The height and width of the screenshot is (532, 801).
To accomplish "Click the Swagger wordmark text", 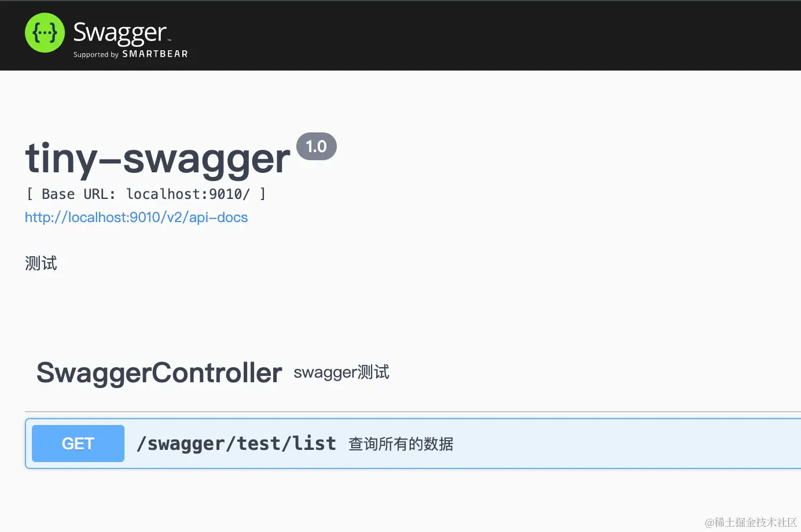I will [x=120, y=32].
